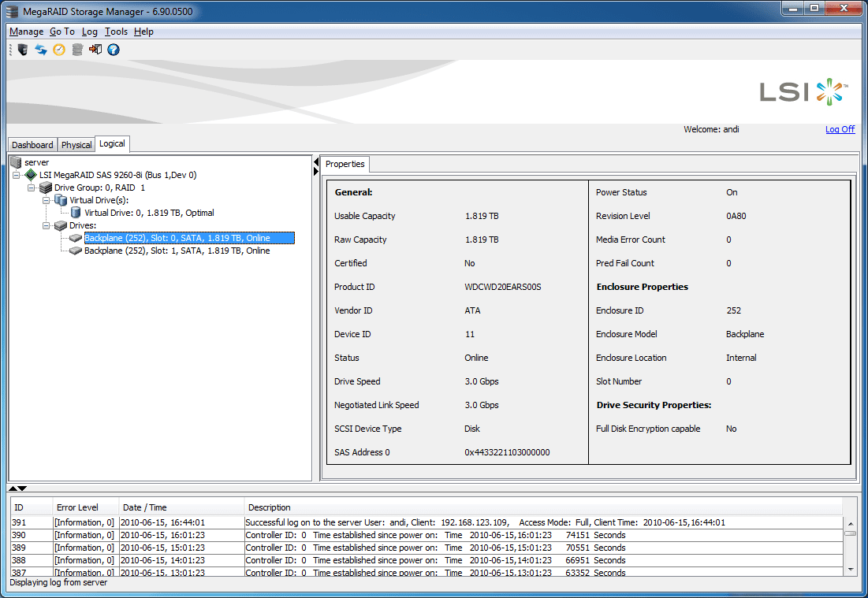Image resolution: width=868 pixels, height=598 pixels.
Task: Open the Tools menu
Action: 116,32
